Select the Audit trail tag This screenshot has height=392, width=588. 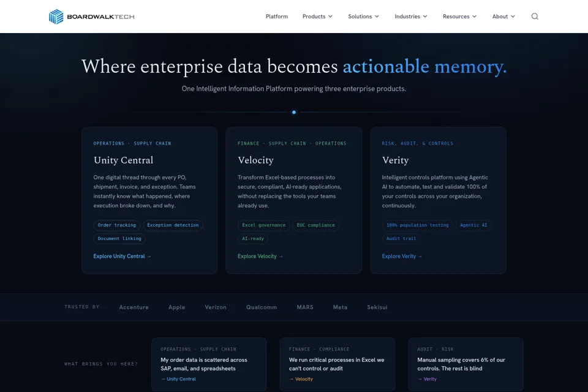tap(401, 239)
